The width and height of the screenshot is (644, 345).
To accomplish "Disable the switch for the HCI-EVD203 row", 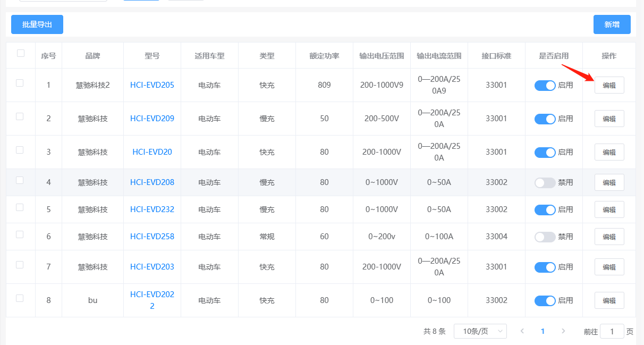I will [x=545, y=267].
